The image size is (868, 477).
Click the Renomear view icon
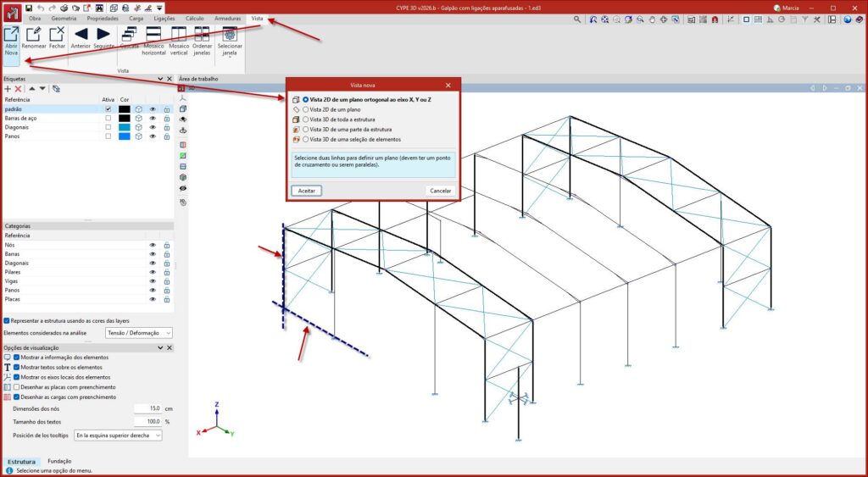pyautogui.click(x=34, y=36)
